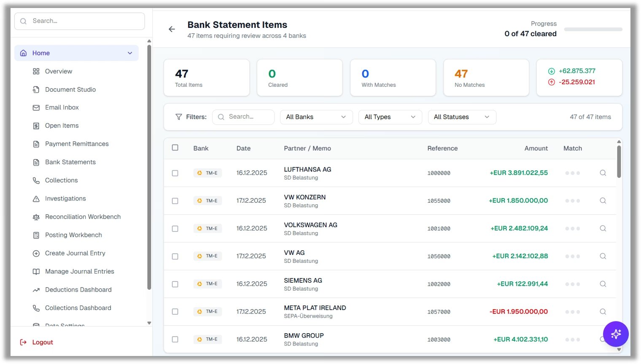Image resolution: width=641 pixels, height=364 pixels.
Task: Click the No Matches summary card
Action: [x=486, y=78]
